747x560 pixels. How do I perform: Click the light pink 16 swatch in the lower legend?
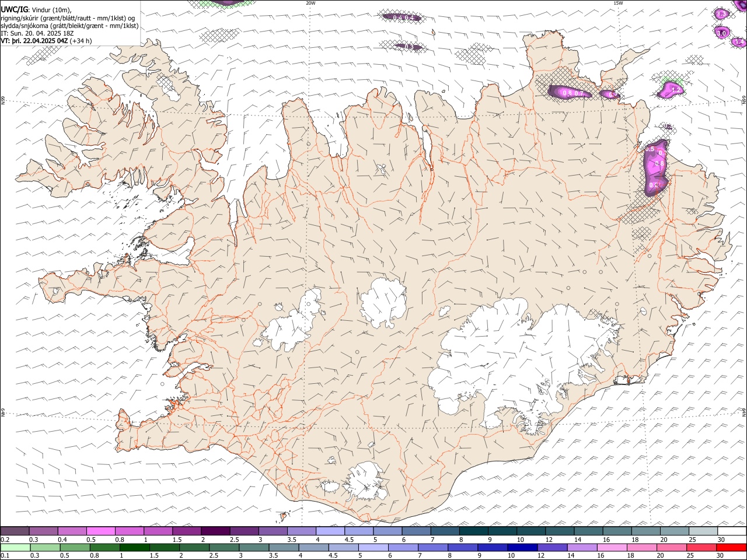coord(612,547)
